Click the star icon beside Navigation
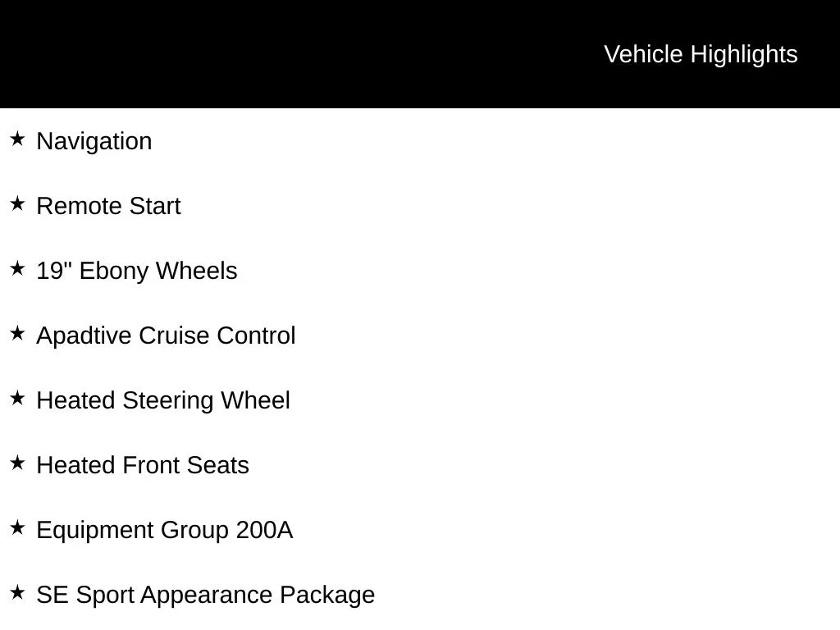 tap(17, 139)
